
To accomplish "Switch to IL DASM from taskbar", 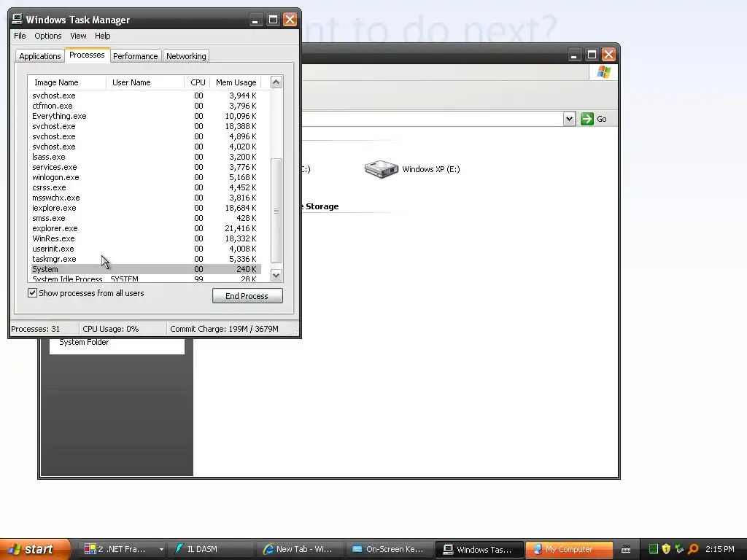I will pyautogui.click(x=211, y=549).
